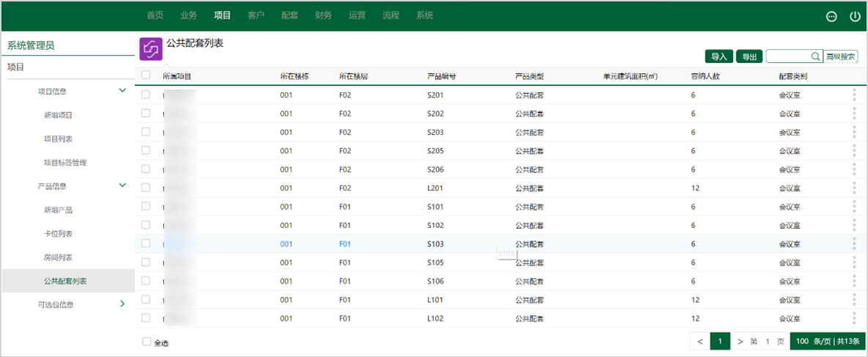Open the more options menu for row S101
The height and width of the screenshot is (357, 868).
[854, 207]
